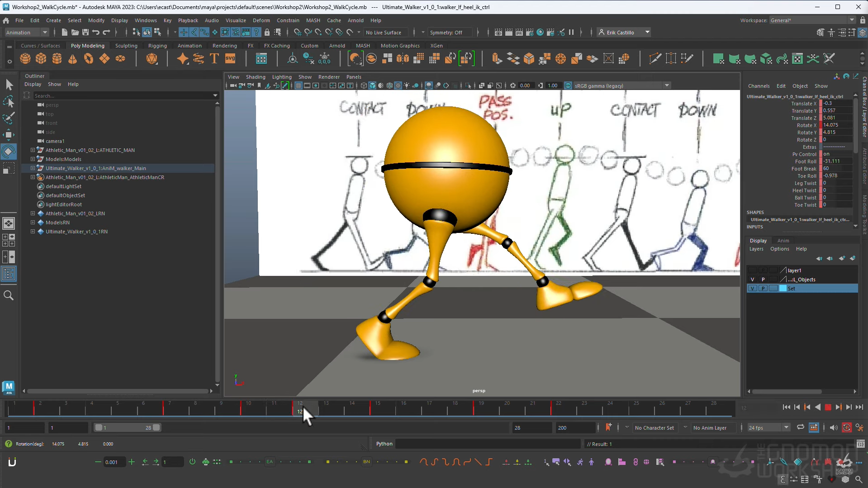
Task: Expand Ultimate_Walker AniM_walker_Main in the Outliner
Action: (x=33, y=168)
